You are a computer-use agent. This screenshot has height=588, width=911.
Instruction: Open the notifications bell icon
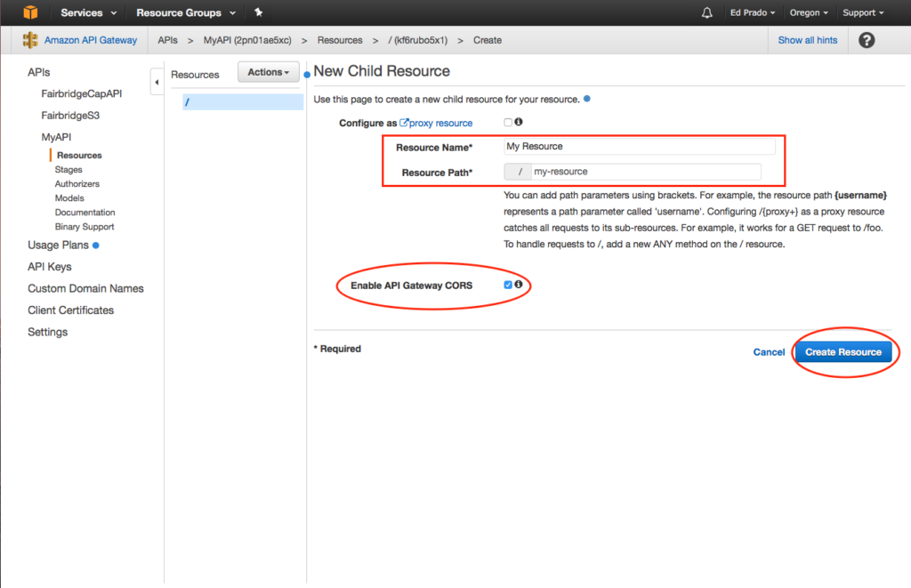pos(707,12)
